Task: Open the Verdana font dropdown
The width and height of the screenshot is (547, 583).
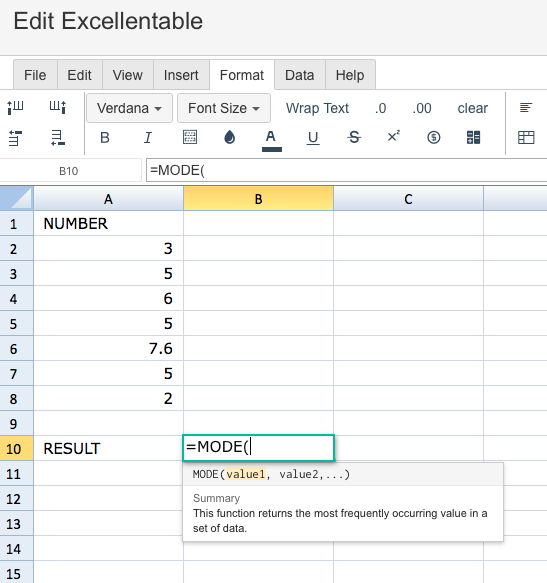Action: point(129,108)
